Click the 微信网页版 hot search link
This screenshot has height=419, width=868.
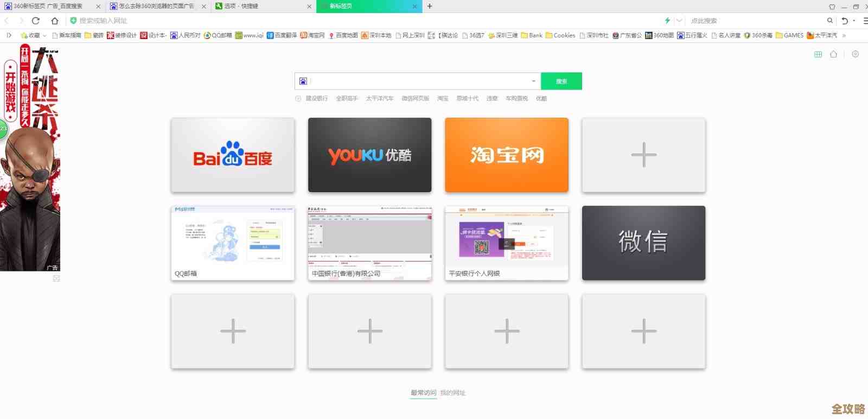[x=416, y=98]
